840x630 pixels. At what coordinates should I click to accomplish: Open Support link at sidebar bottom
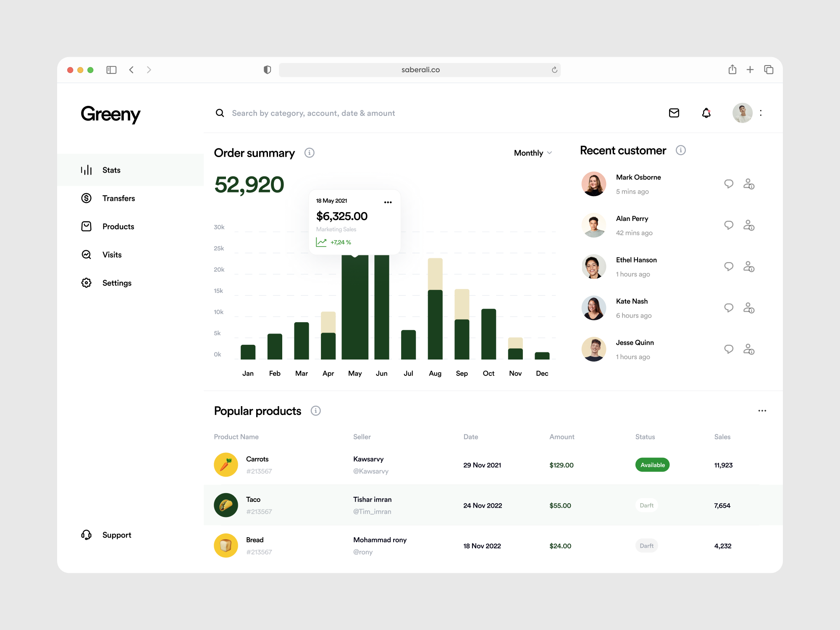tap(107, 535)
